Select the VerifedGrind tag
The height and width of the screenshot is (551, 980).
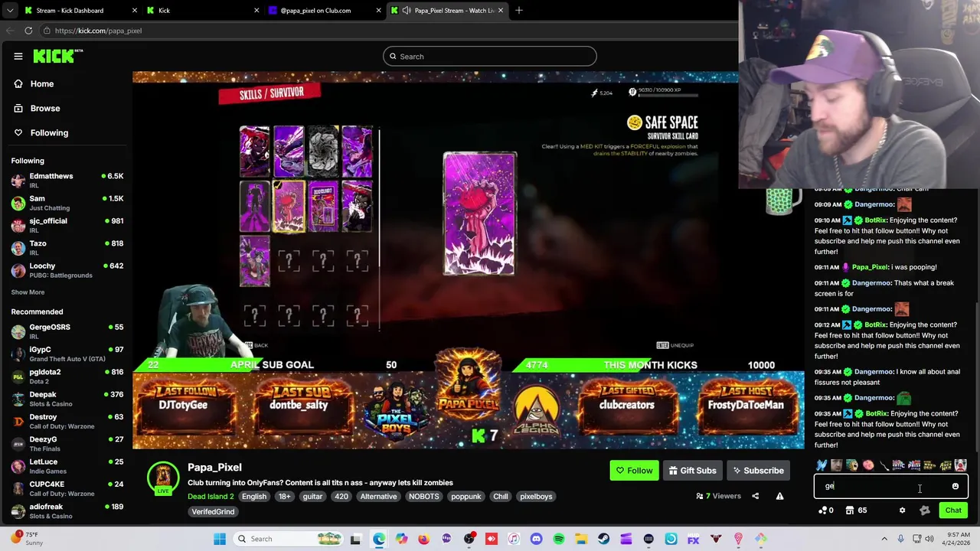coord(213,511)
